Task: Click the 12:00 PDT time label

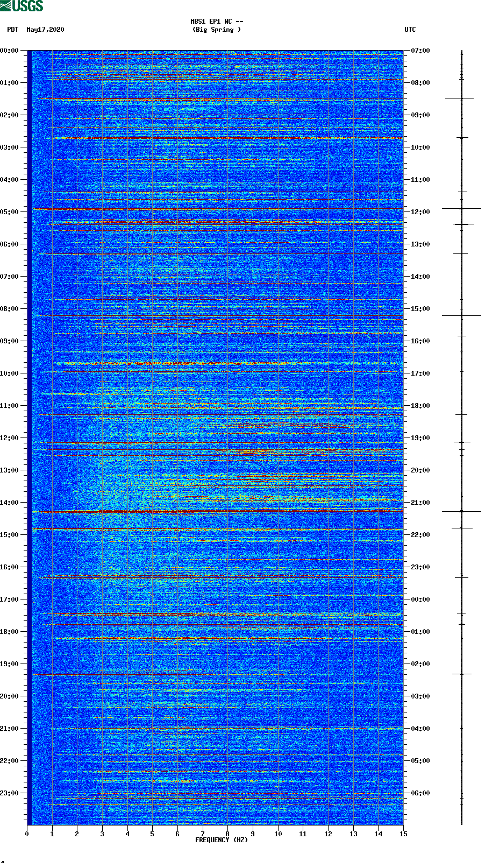Action: pyautogui.click(x=10, y=438)
